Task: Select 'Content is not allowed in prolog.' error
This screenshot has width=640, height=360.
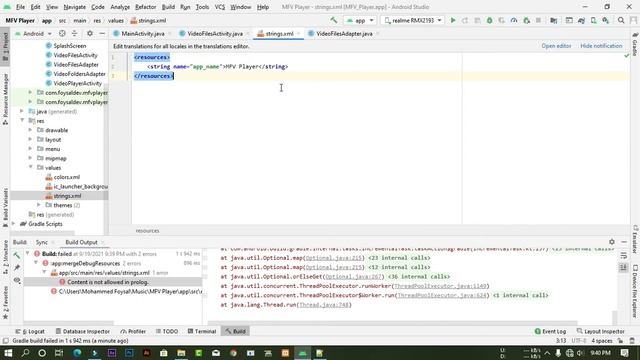Action: (108, 282)
